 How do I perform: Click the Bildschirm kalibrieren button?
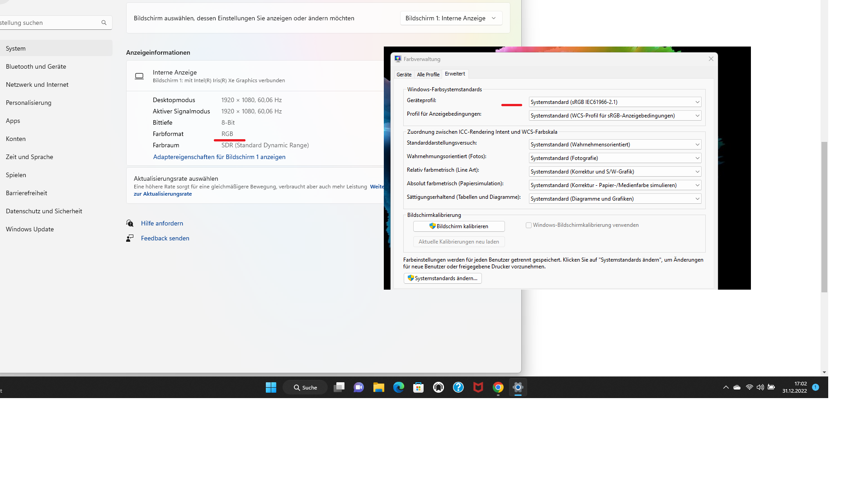point(458,226)
